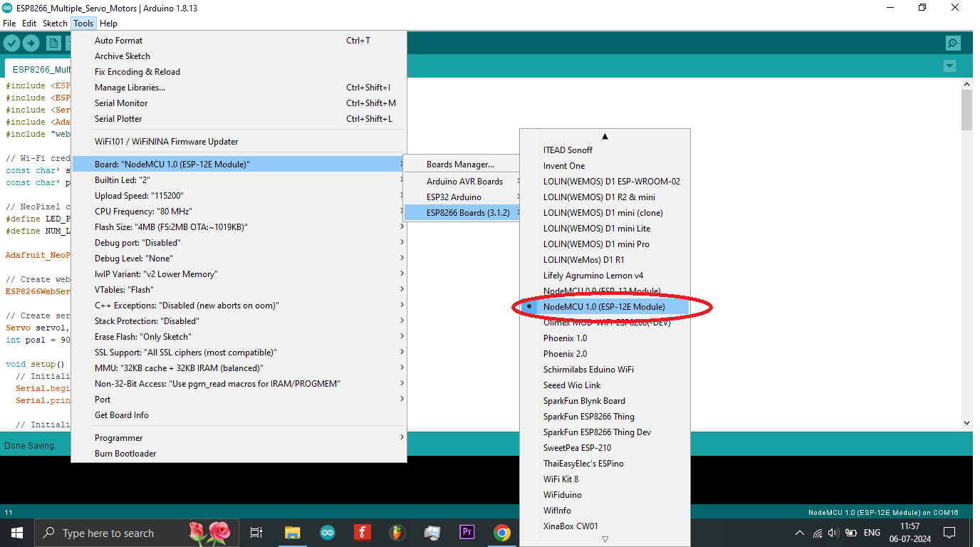Open the File menu

tap(9, 24)
